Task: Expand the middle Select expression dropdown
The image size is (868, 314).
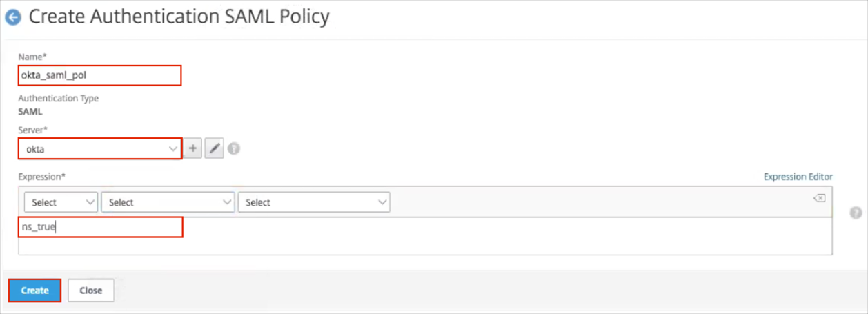Action: click(x=168, y=202)
